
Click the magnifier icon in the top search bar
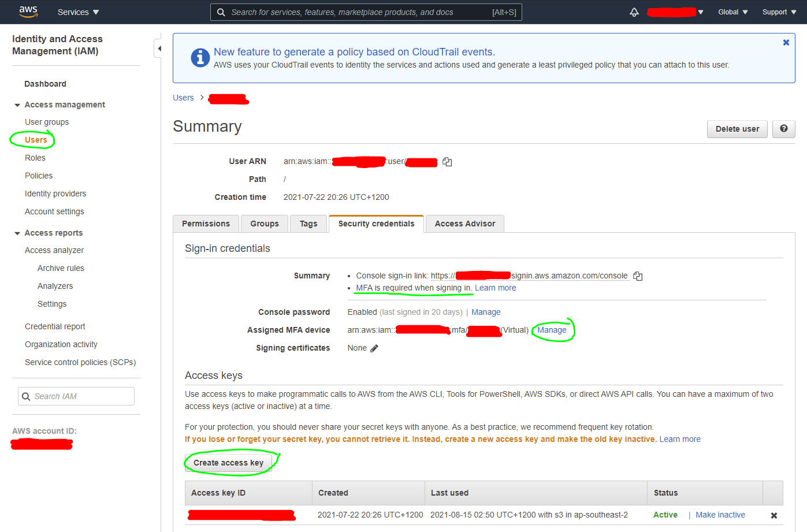221,12
